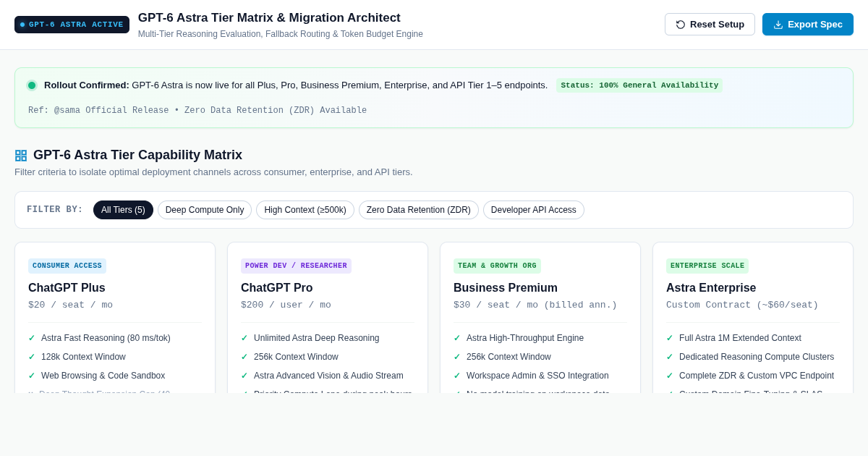Click the checkmark beside Astra High-Throughput Engine

tap(457, 338)
